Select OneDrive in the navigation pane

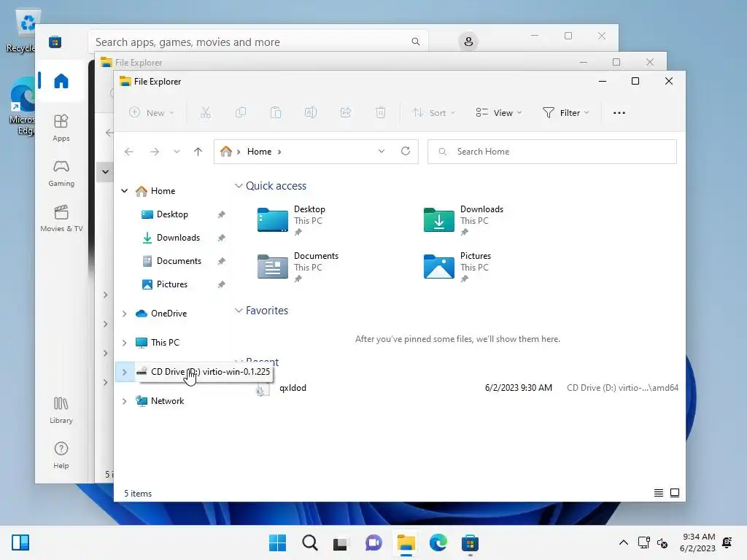(169, 314)
